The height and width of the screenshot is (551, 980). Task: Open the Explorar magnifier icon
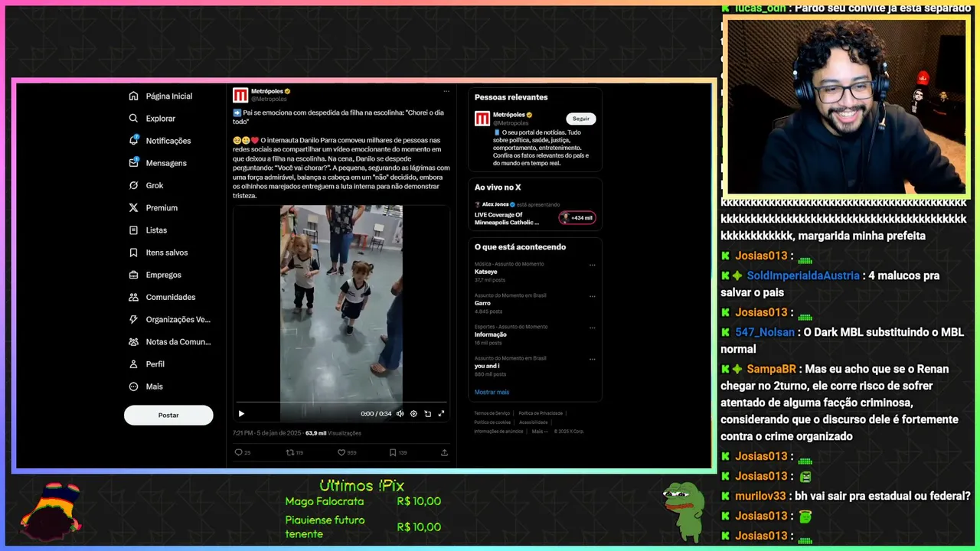(x=134, y=119)
